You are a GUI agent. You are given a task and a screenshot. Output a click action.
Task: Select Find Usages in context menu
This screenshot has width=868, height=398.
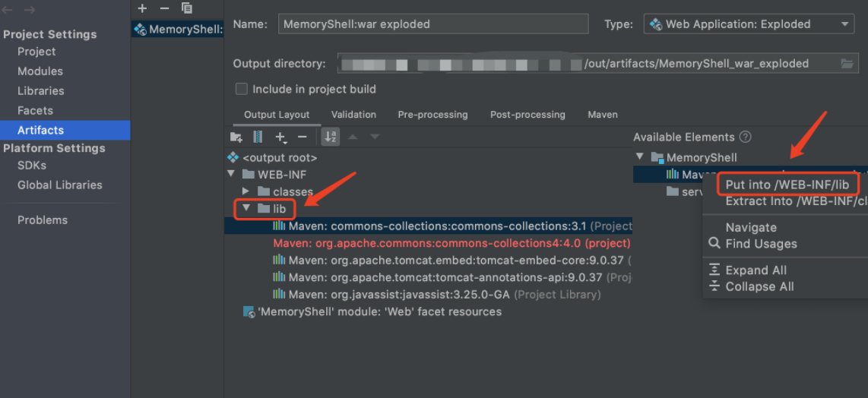pos(761,244)
